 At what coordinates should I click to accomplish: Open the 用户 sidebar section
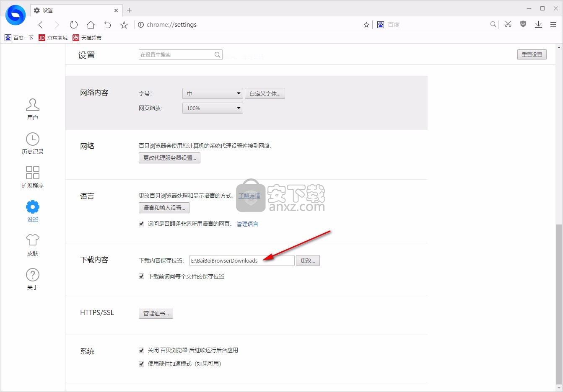33,109
